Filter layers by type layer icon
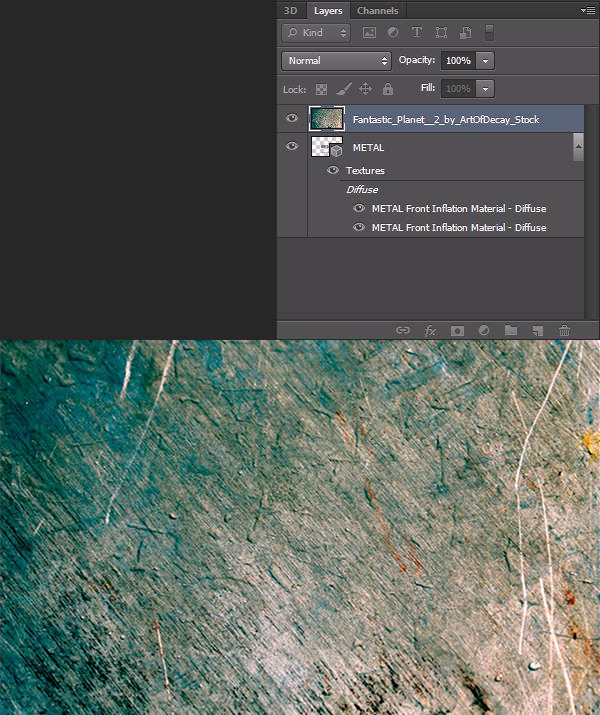 tap(417, 33)
